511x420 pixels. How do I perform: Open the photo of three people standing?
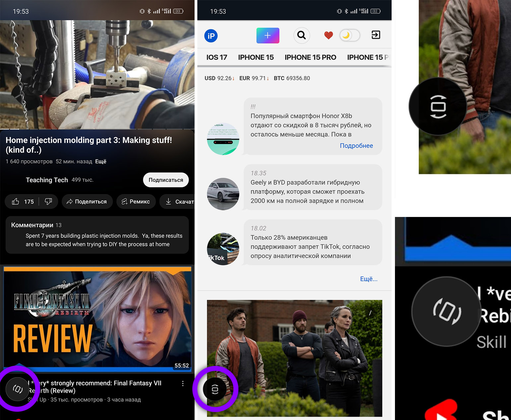coord(294,358)
